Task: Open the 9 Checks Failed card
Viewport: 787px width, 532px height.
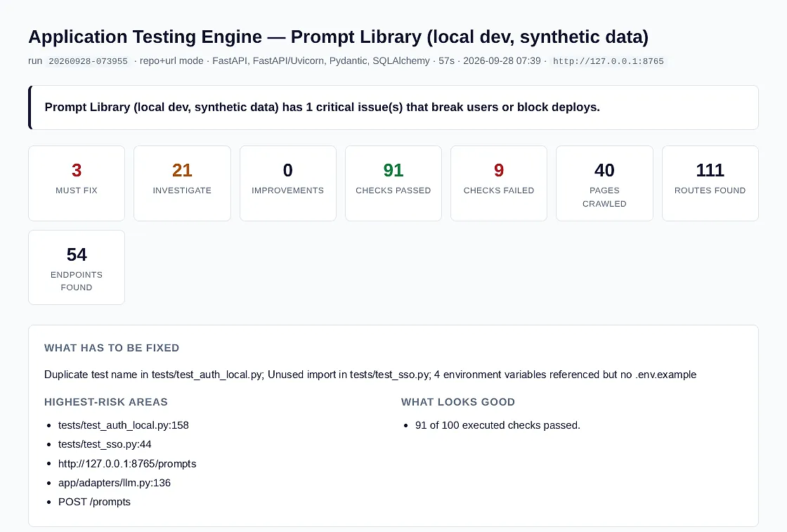Action: (x=498, y=183)
